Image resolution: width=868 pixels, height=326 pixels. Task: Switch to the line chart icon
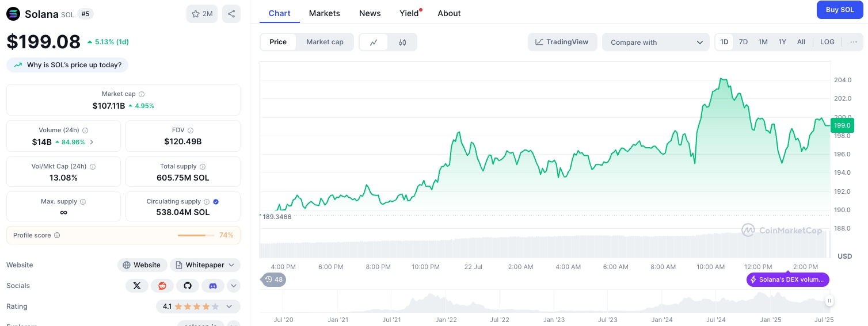point(374,42)
